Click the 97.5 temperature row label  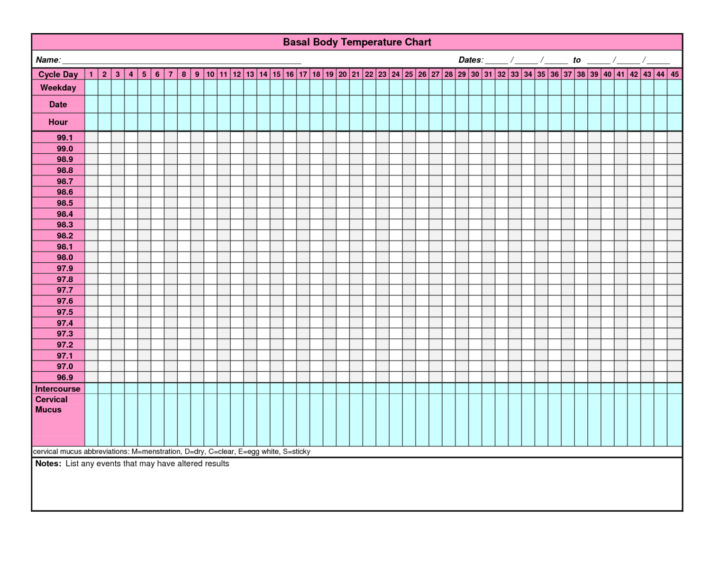[64, 312]
